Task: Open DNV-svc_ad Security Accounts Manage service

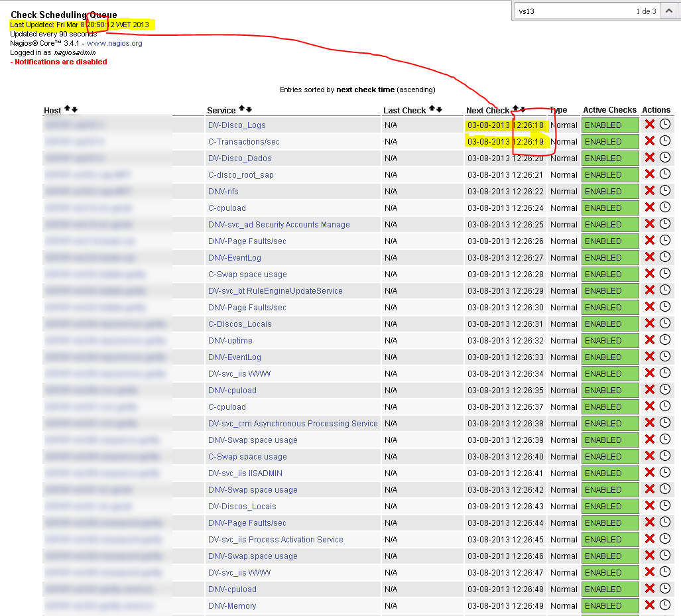Action: point(279,225)
